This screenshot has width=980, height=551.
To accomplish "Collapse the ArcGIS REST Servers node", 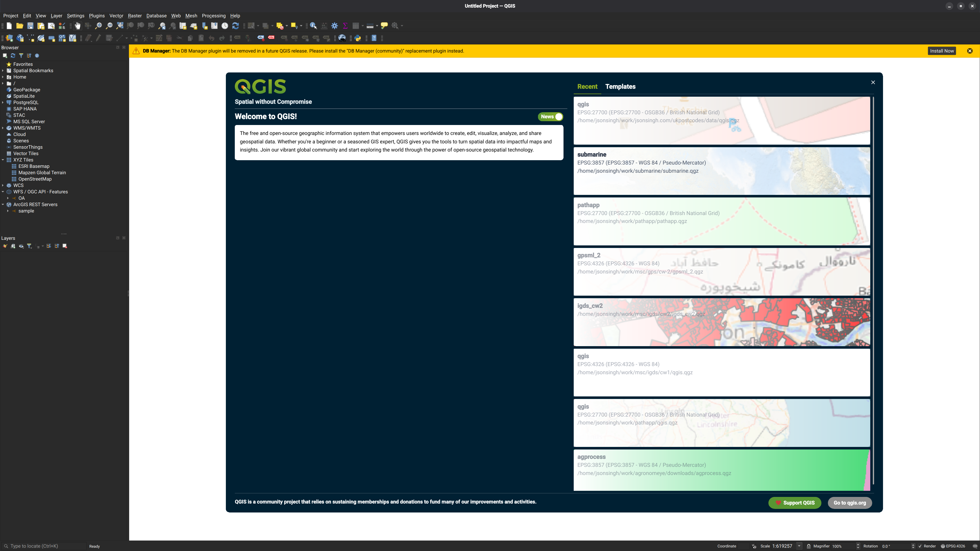I will [x=3, y=205].
